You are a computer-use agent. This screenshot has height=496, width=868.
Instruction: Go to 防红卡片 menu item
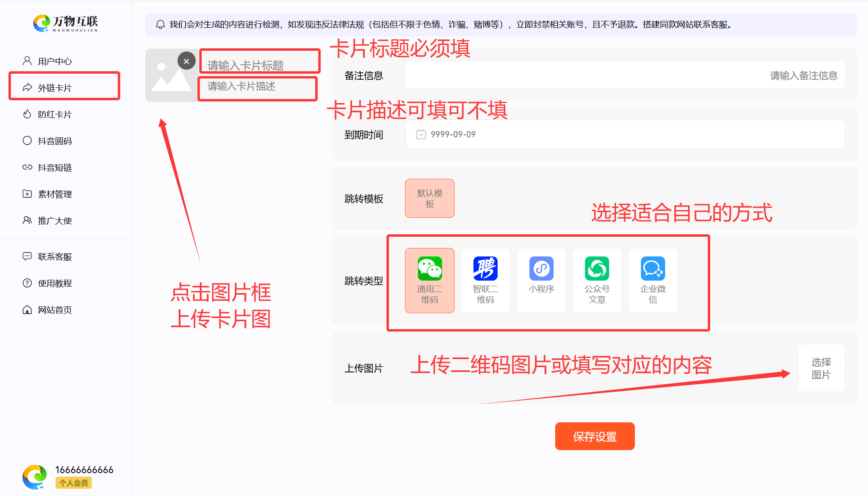tap(55, 114)
